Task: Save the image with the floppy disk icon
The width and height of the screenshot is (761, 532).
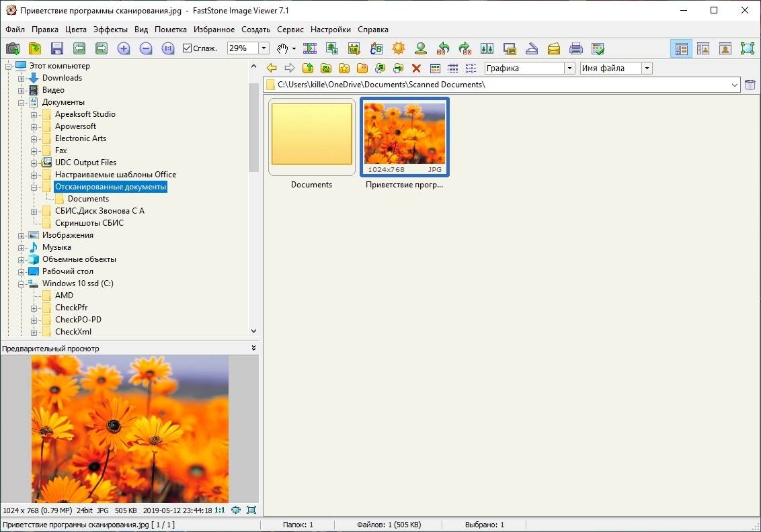Action: click(x=57, y=48)
